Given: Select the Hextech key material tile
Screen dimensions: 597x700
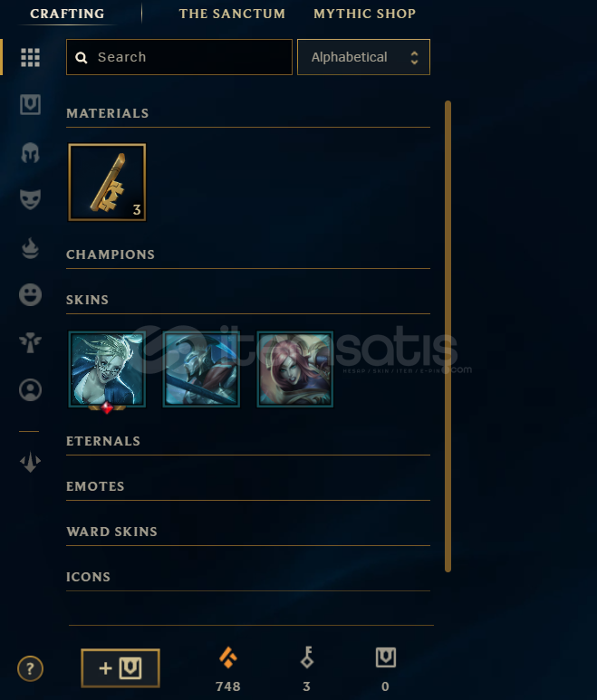Looking at the screenshot, I should tap(107, 182).
